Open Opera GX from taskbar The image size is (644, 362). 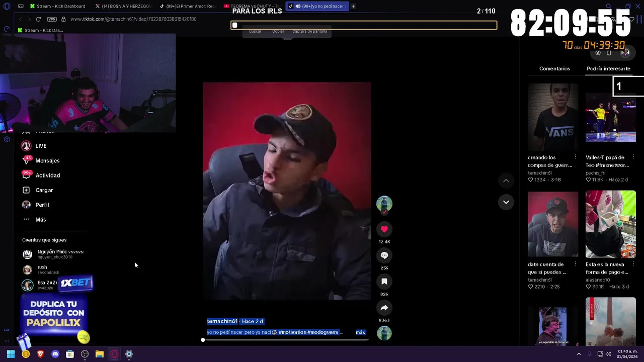(x=114, y=354)
